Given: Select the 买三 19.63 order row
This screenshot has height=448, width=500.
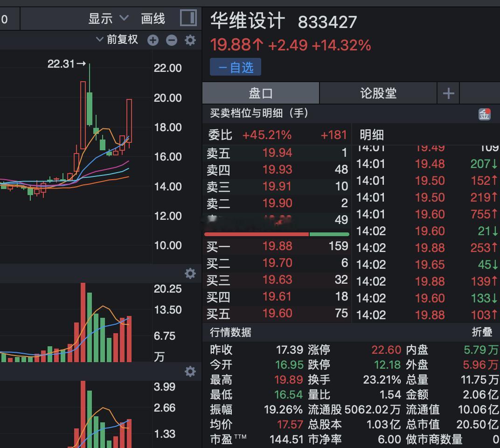Looking at the screenshot, I should click(277, 280).
